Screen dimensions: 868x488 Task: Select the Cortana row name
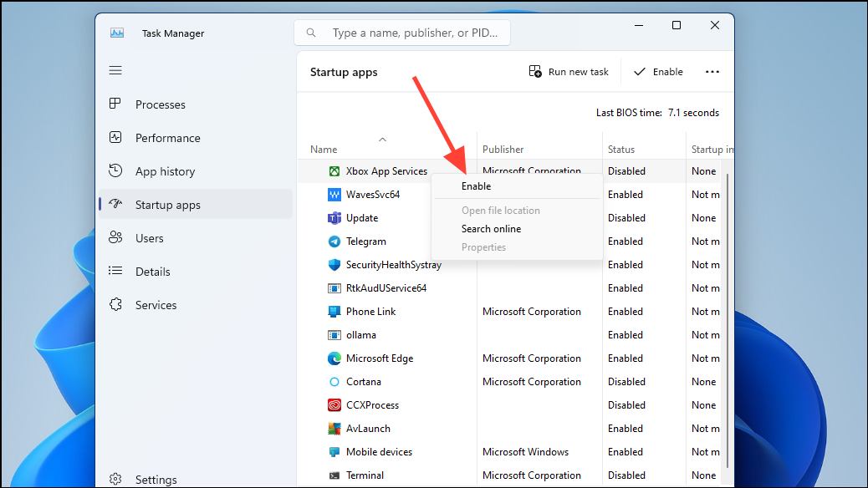tap(364, 382)
